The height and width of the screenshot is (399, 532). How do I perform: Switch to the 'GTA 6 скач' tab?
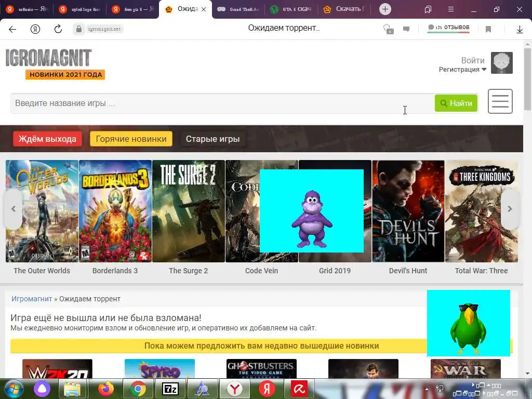click(x=291, y=9)
